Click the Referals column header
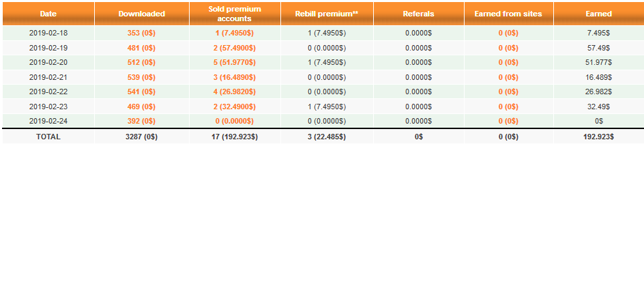644x295 pixels. point(418,14)
